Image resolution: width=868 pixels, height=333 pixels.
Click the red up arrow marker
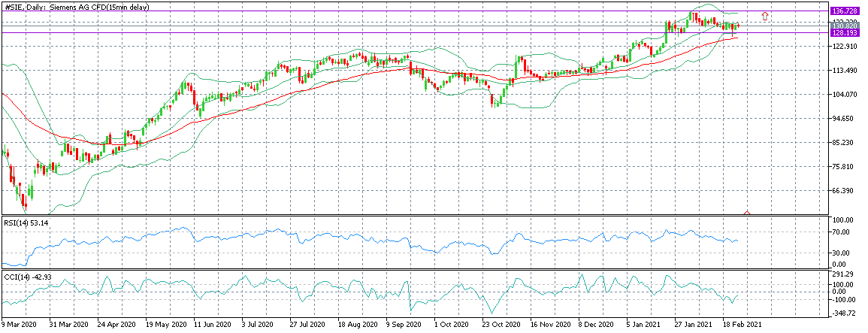(765, 17)
